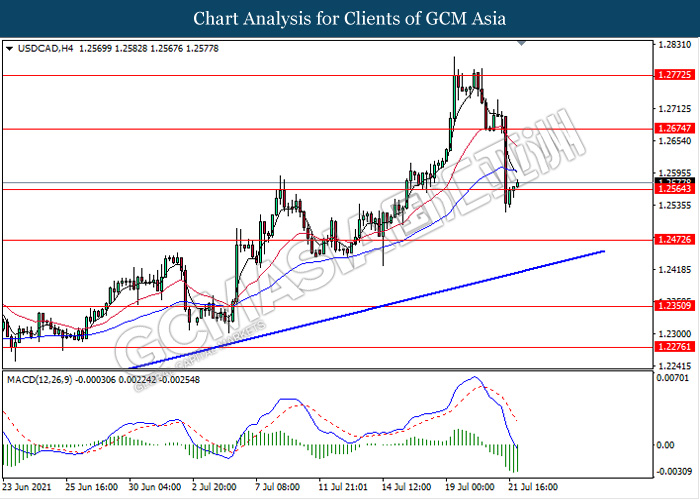700x500 pixels.
Task: Select the 1.26747 red price label
Action: pos(675,129)
